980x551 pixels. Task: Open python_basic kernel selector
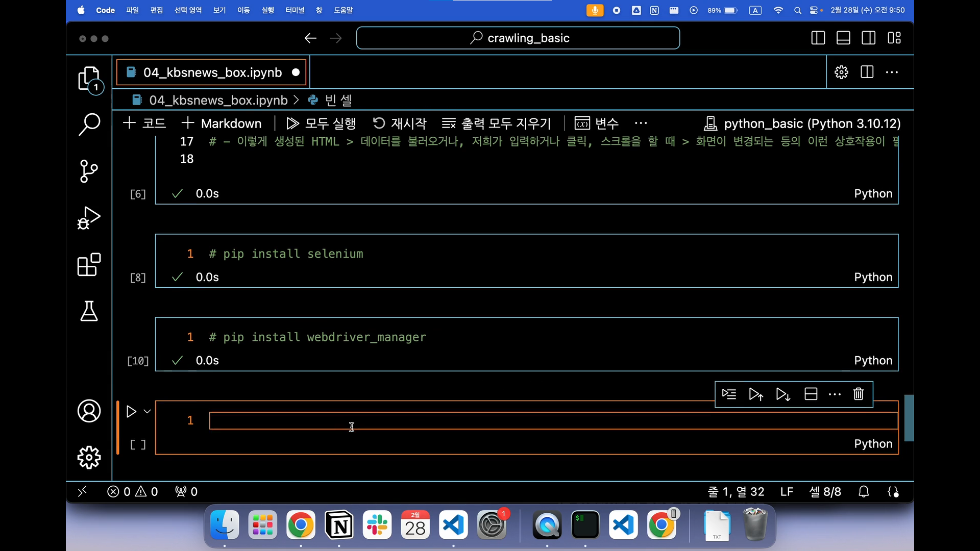tap(802, 123)
